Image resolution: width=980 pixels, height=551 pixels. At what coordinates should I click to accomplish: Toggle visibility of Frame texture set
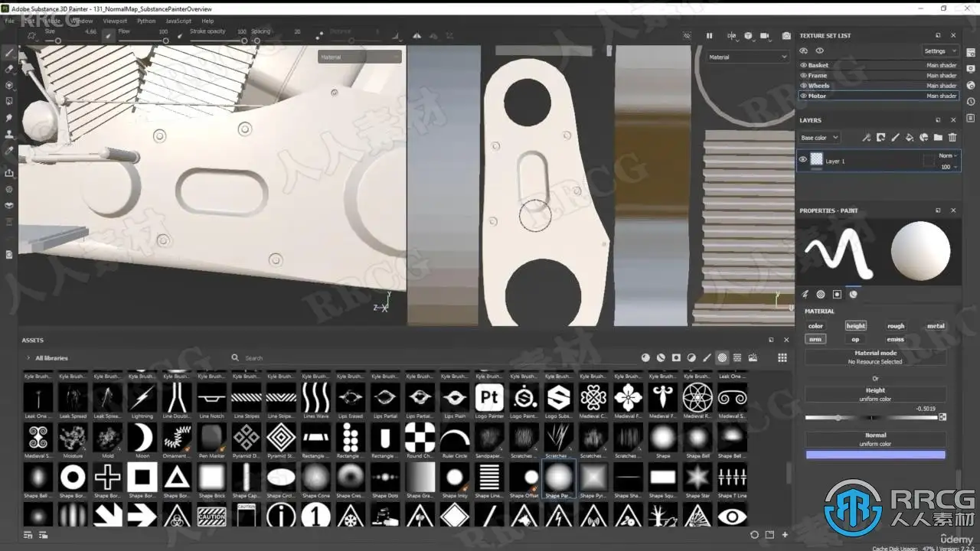[804, 75]
